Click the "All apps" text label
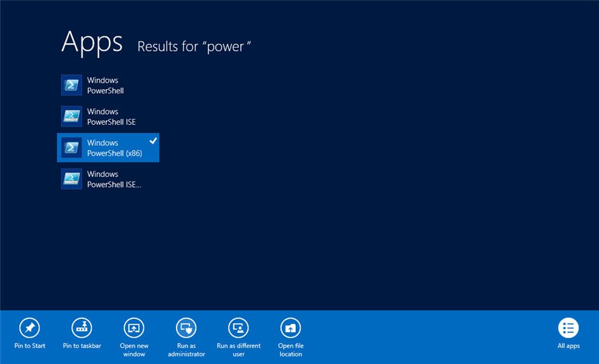The image size is (599, 364). [568, 346]
